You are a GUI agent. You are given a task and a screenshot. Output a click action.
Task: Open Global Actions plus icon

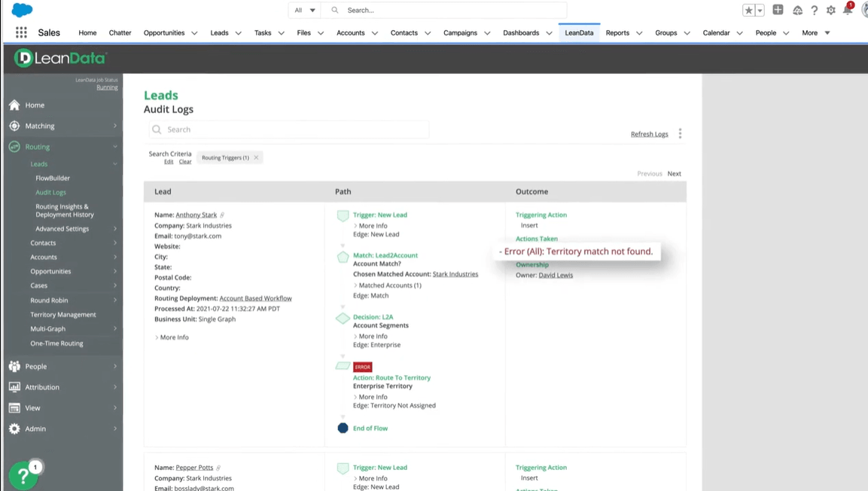(778, 10)
